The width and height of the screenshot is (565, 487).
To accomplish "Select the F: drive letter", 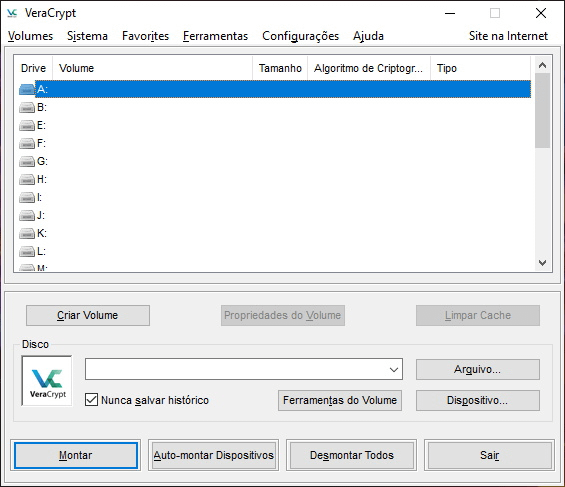I will [41, 143].
